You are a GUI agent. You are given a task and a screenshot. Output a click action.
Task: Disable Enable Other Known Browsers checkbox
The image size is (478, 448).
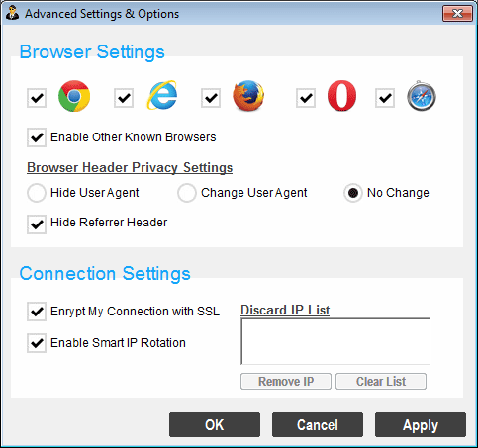click(37, 137)
